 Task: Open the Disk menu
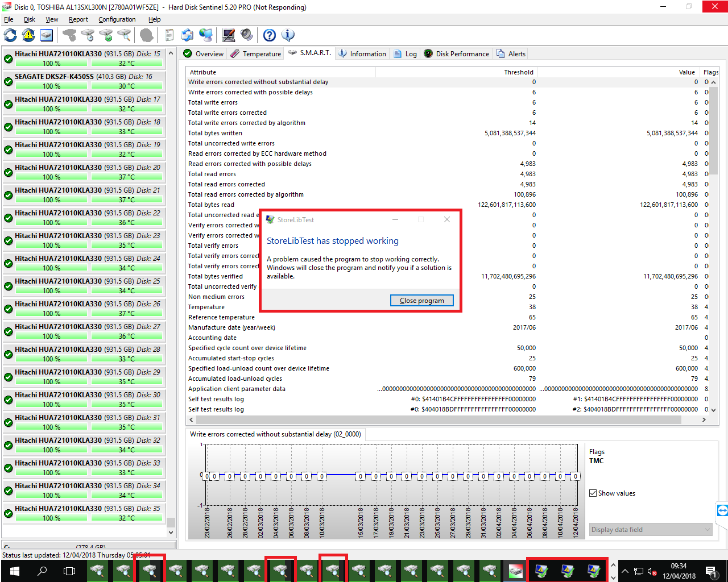pos(30,19)
